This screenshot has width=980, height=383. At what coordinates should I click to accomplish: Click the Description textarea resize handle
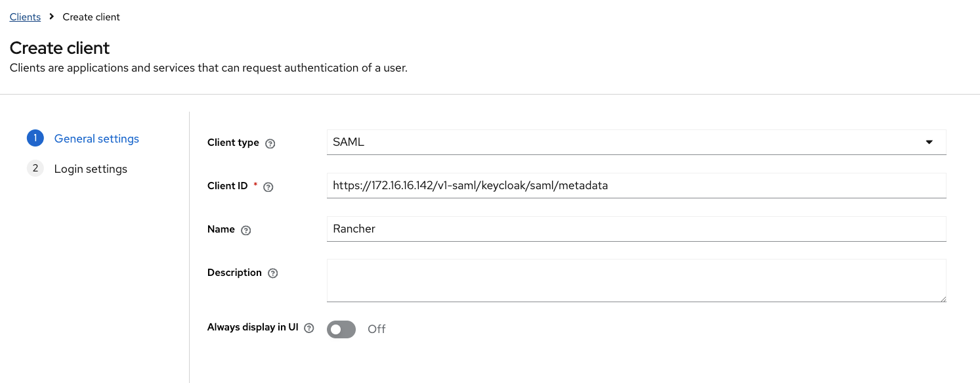[943, 299]
